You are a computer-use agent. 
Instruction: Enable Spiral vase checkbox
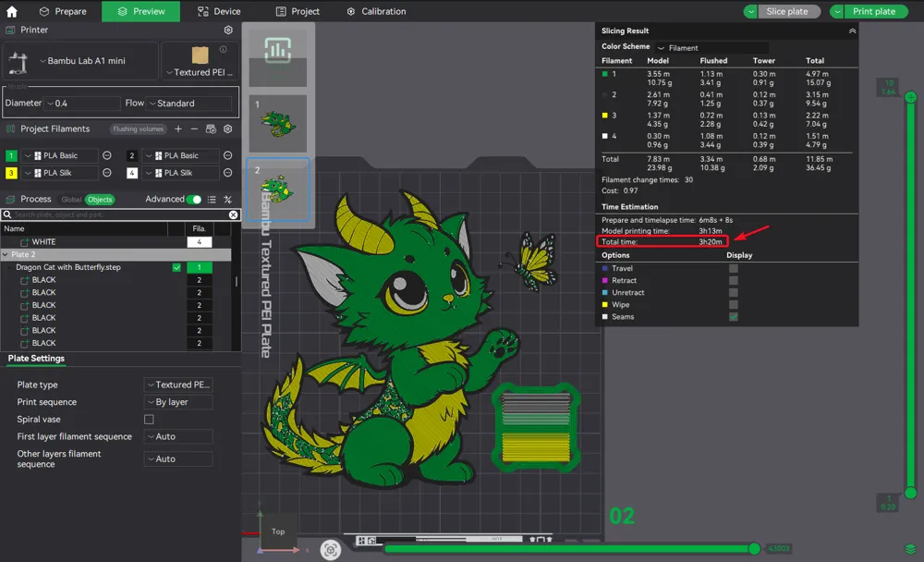coord(149,420)
